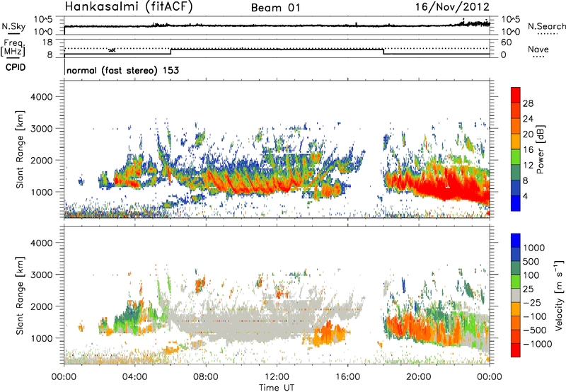Click the 500 label on the velocity colorbar
The height and width of the screenshot is (392, 566).
tap(531, 261)
